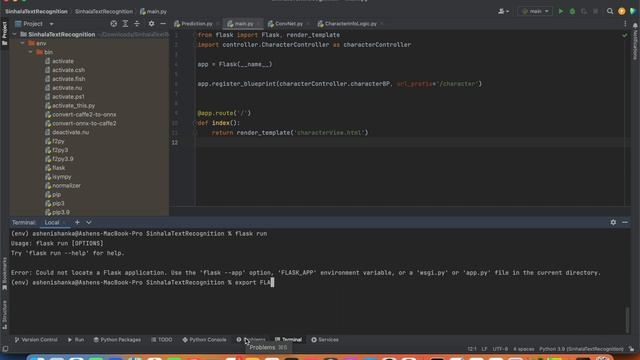Screen dimensions: 640x360
Task: Open the Notifications side panel
Action: [x=635, y=42]
